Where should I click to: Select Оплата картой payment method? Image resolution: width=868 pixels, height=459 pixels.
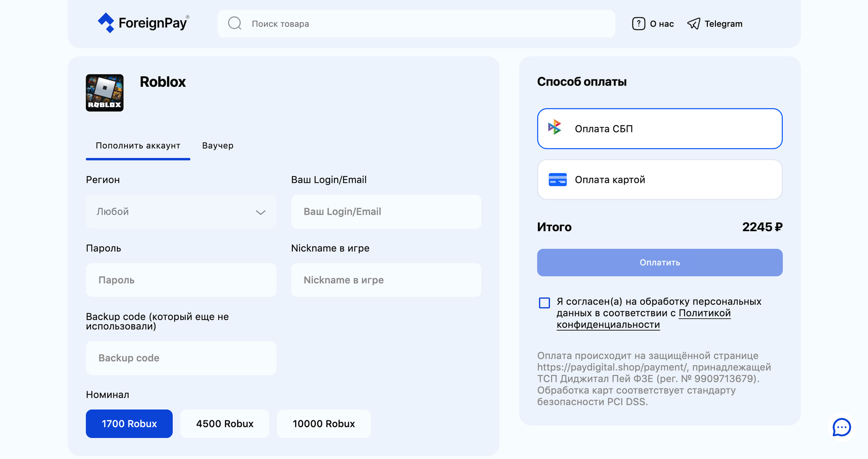(x=659, y=180)
